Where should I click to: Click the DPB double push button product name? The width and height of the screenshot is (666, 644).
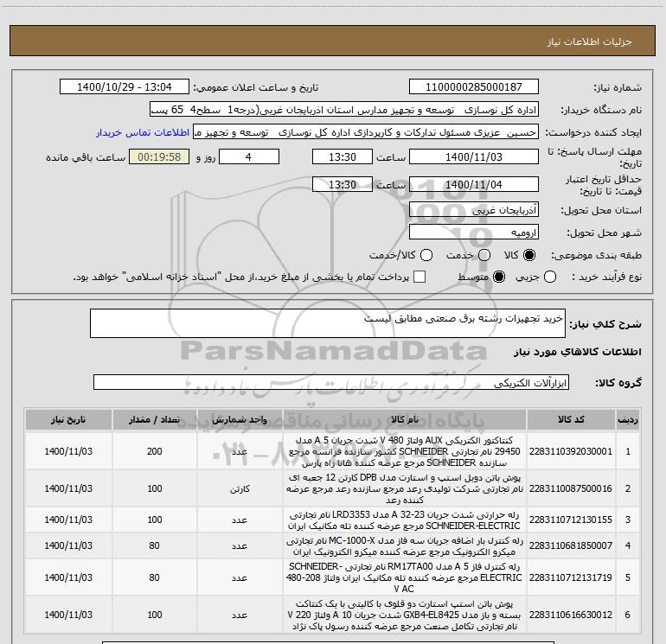(405, 488)
